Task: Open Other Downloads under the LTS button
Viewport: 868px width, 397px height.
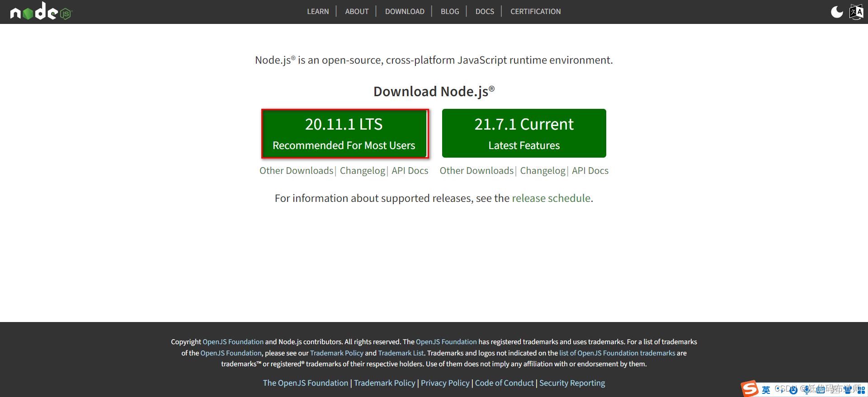Action: [296, 171]
